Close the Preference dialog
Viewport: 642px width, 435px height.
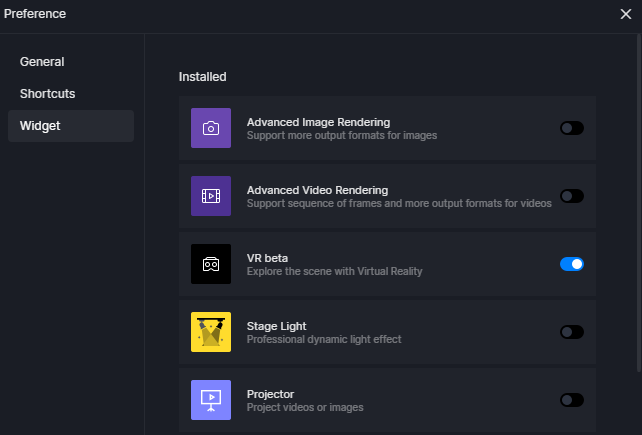pyautogui.click(x=626, y=14)
